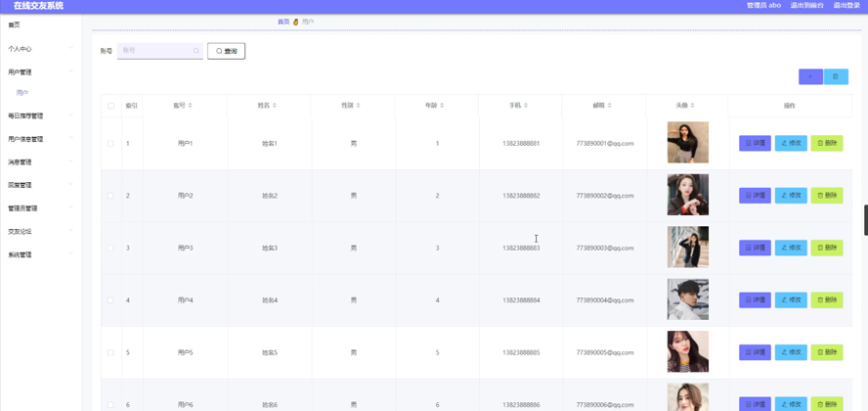Sort the table by the 账号 column arrows
868x411 pixels.
pos(191,106)
